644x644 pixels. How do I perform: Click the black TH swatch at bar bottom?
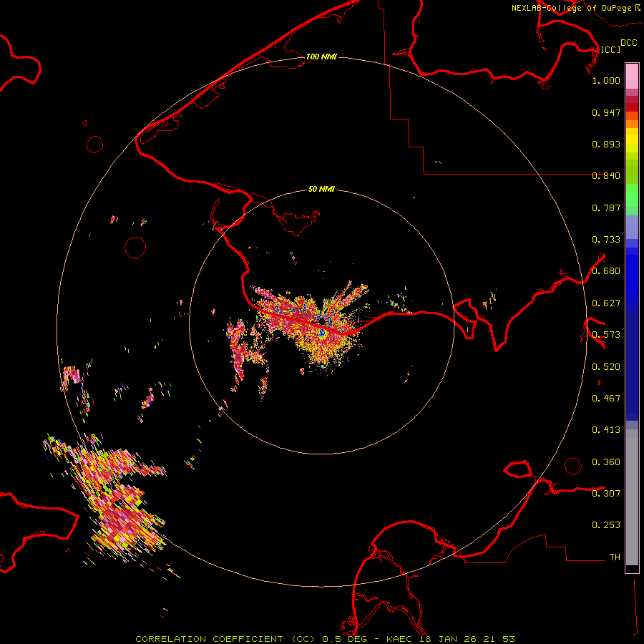click(632, 569)
